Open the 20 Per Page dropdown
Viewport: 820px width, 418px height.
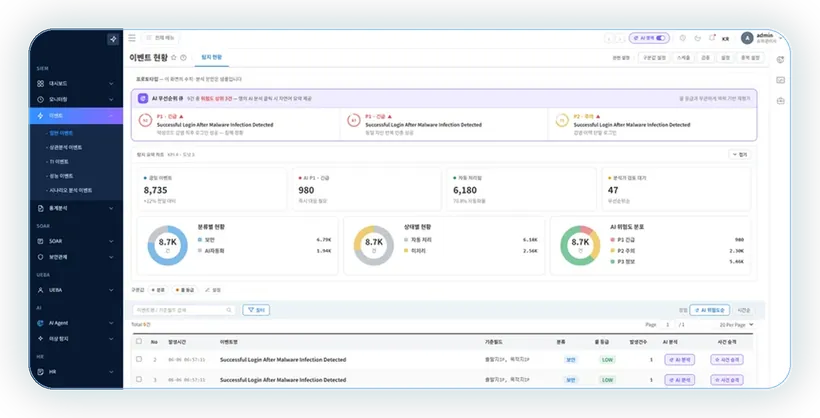tap(736, 325)
